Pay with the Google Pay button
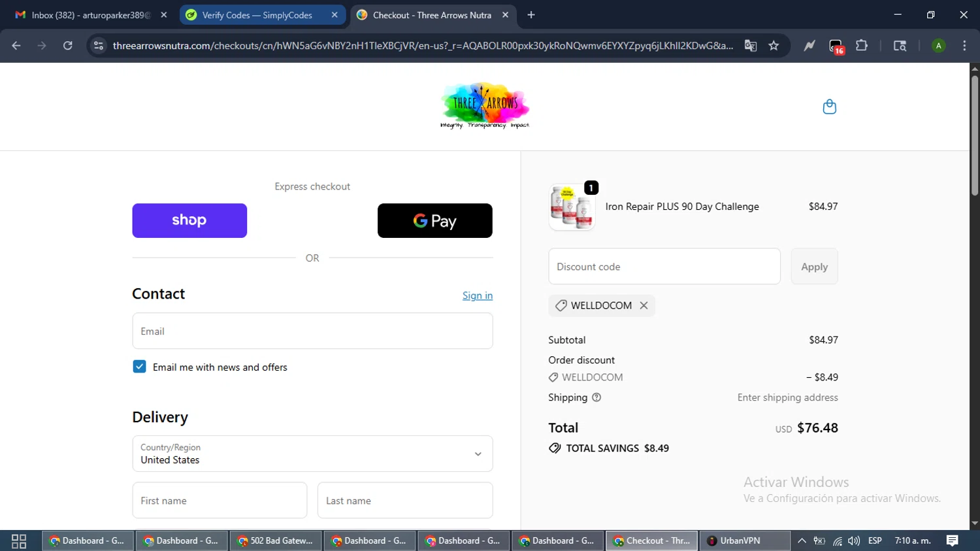The width and height of the screenshot is (980, 551). (x=435, y=220)
